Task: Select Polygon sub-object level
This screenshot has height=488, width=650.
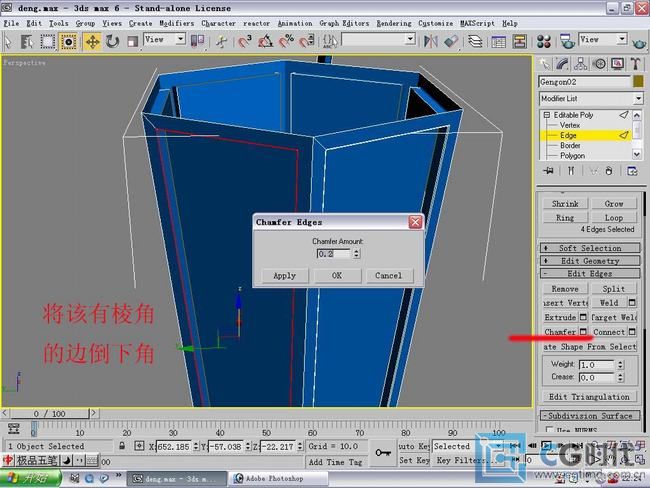Action: click(572, 156)
